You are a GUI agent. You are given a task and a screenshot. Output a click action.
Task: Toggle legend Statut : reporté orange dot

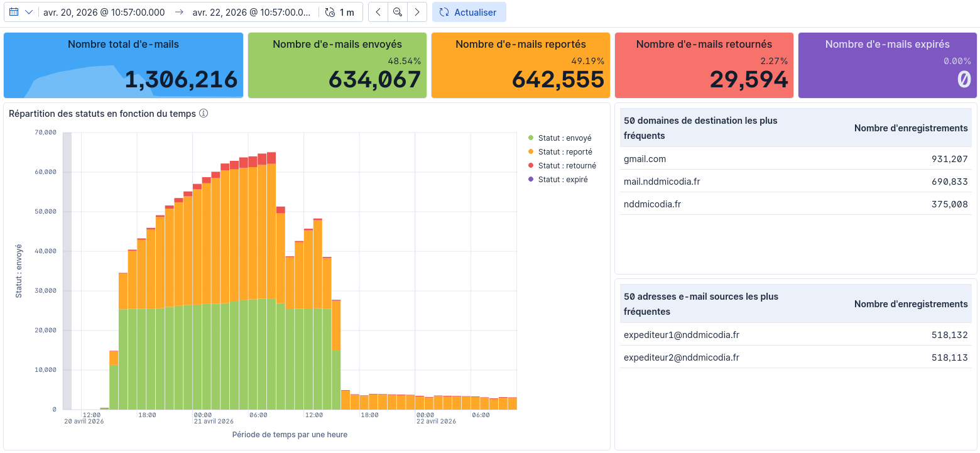coord(531,151)
